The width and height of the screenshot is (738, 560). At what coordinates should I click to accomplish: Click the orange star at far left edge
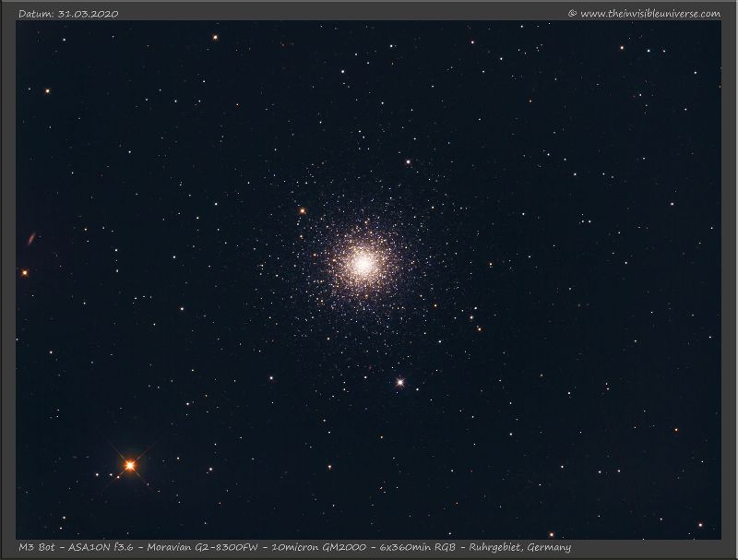25,273
